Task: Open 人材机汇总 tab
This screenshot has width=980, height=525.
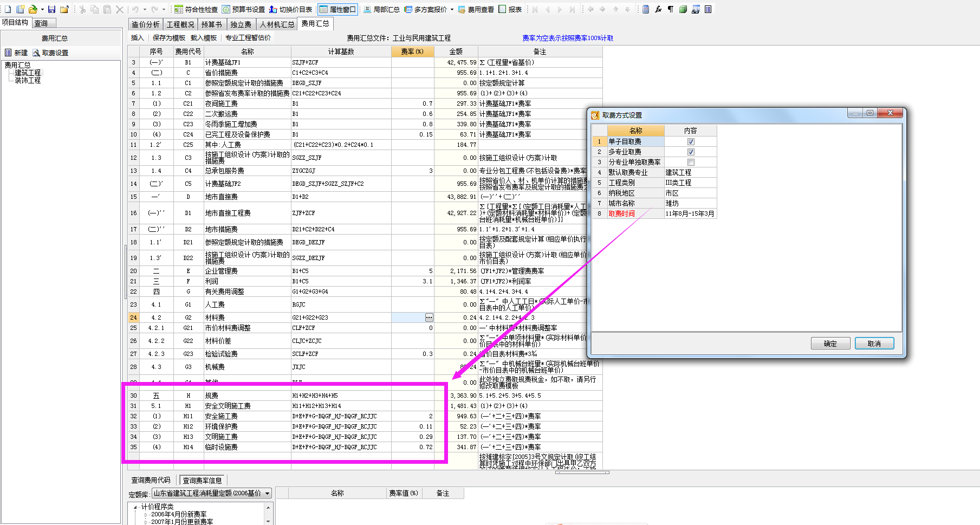Action: pyautogui.click(x=277, y=24)
